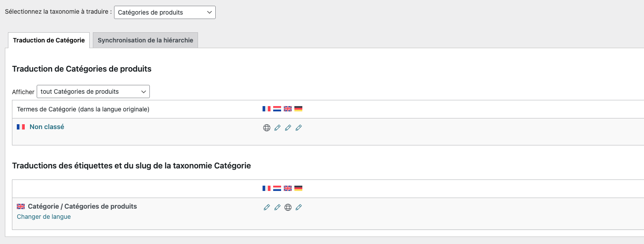Click the French flag beside Non classé
Viewport: 644px width, 244px height.
point(21,127)
